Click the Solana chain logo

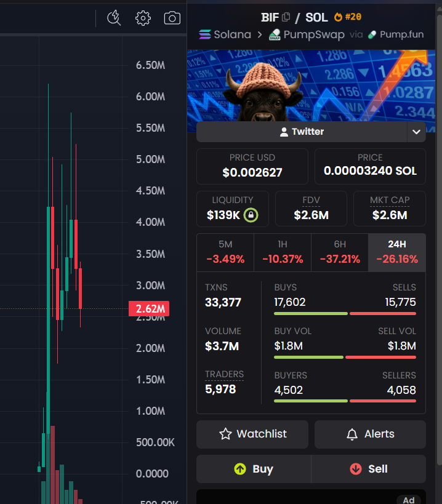point(205,34)
